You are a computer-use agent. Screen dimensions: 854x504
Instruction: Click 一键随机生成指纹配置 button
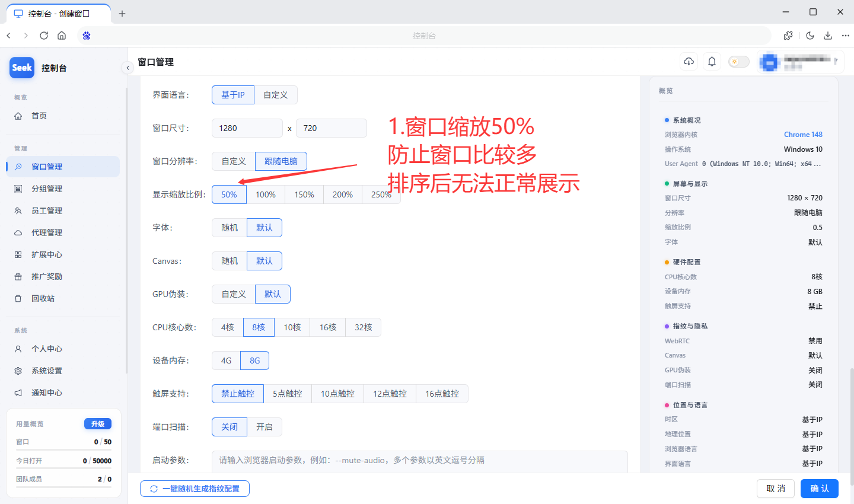[195, 489]
